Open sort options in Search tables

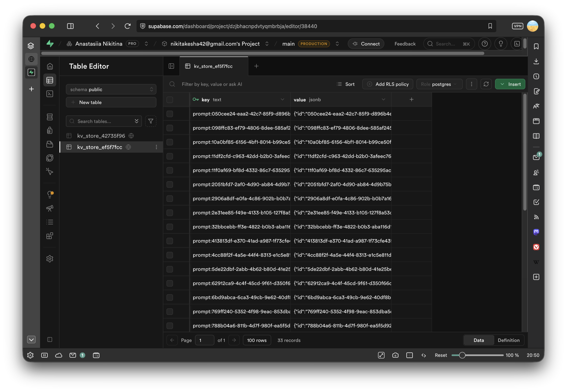(137, 121)
